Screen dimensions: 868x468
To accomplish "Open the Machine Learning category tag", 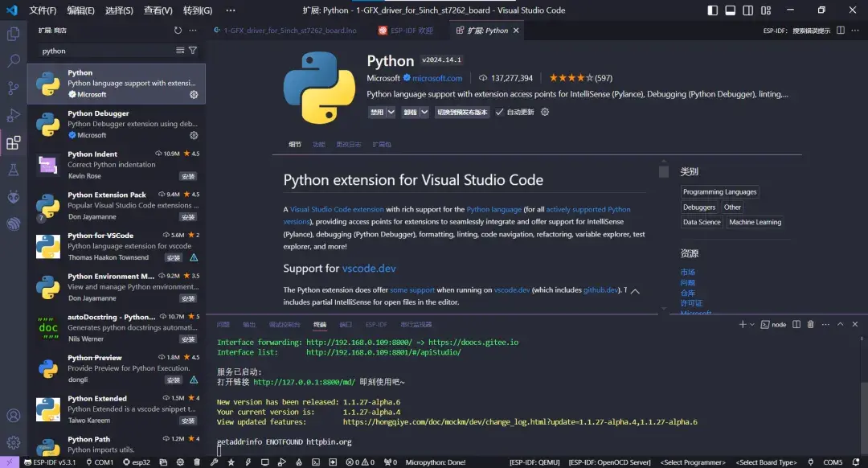I will (x=755, y=222).
